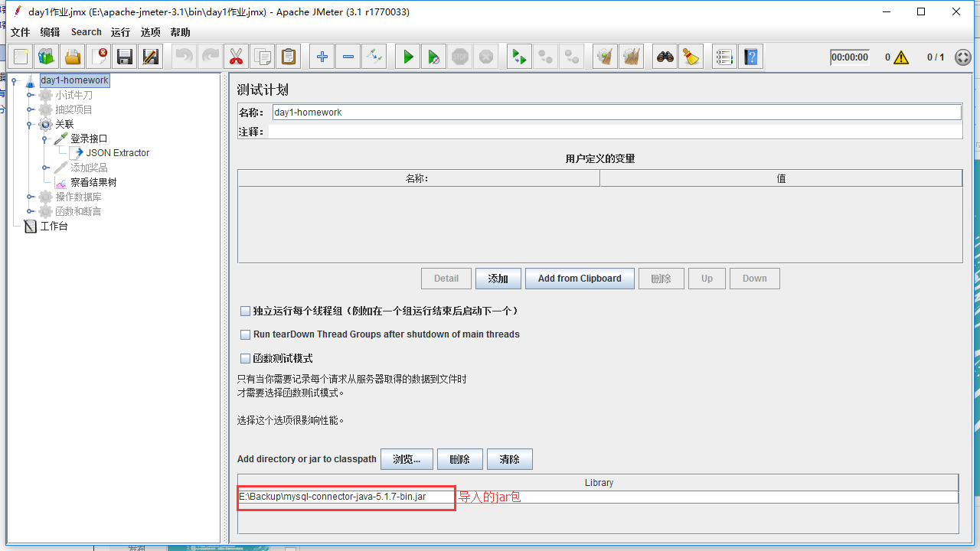Collapse the 登录接口 tree node

coord(45,139)
